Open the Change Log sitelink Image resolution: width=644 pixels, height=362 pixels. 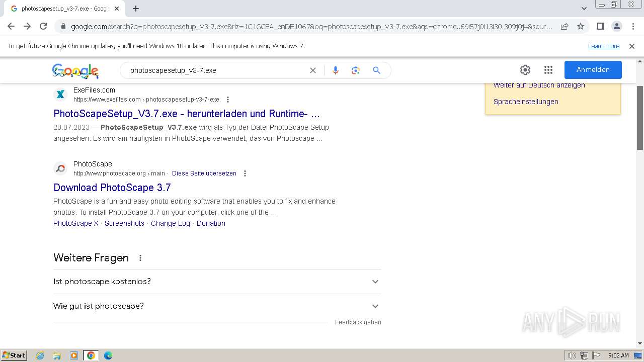coord(171,223)
